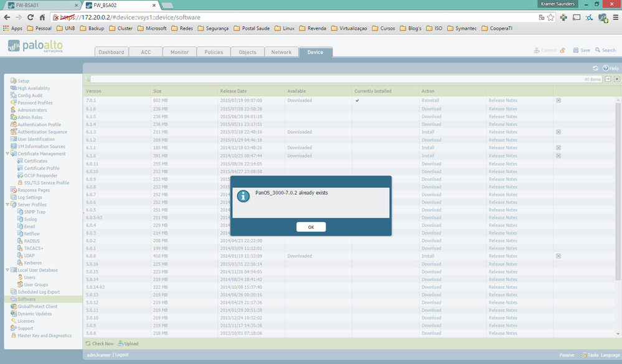Screen dimensions: 622x364
Task: Click the green arrow apply filter icon
Action: (608, 79)
